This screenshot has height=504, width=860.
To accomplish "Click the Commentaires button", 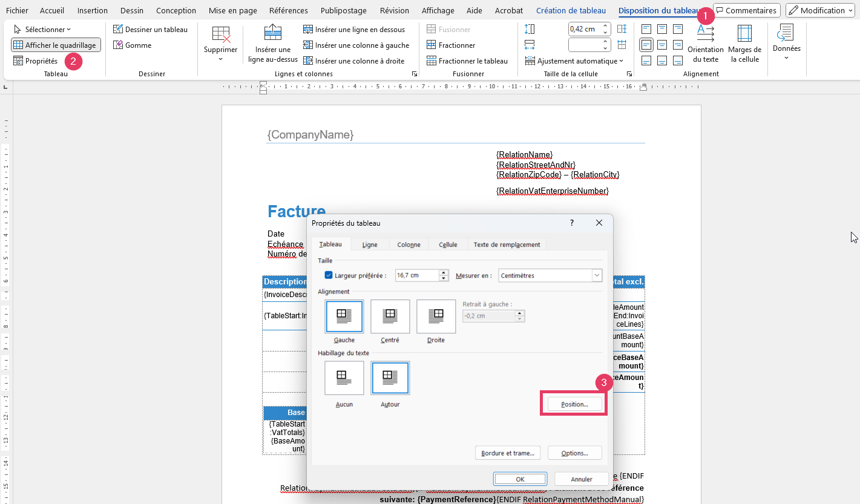I will (x=746, y=10).
